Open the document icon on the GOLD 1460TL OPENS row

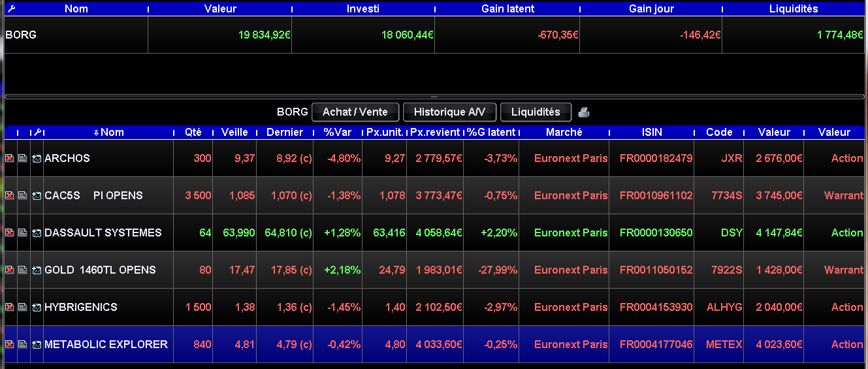pyautogui.click(x=23, y=270)
